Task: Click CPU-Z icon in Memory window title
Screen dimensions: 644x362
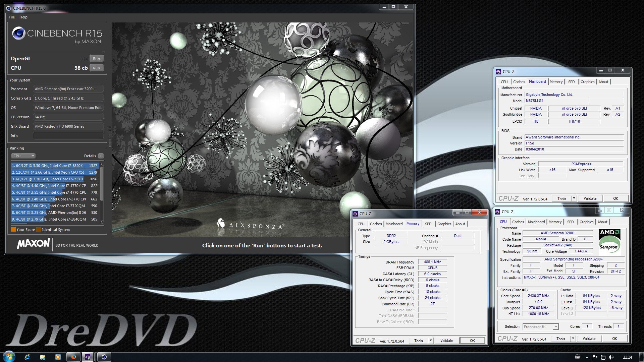Action: [x=355, y=214]
